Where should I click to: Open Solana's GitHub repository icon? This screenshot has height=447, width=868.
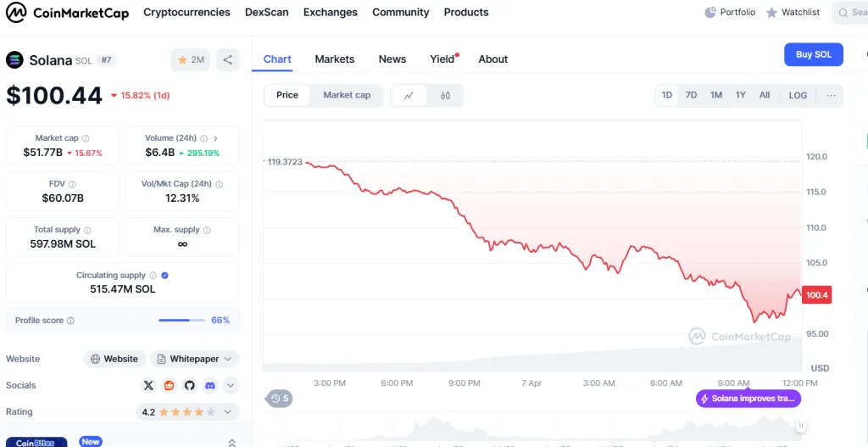point(190,385)
